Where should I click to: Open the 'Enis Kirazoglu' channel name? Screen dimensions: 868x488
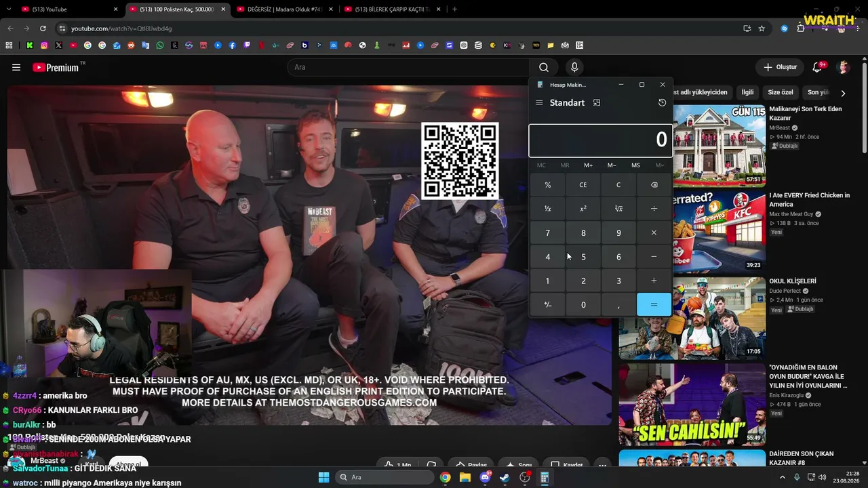[x=785, y=395]
